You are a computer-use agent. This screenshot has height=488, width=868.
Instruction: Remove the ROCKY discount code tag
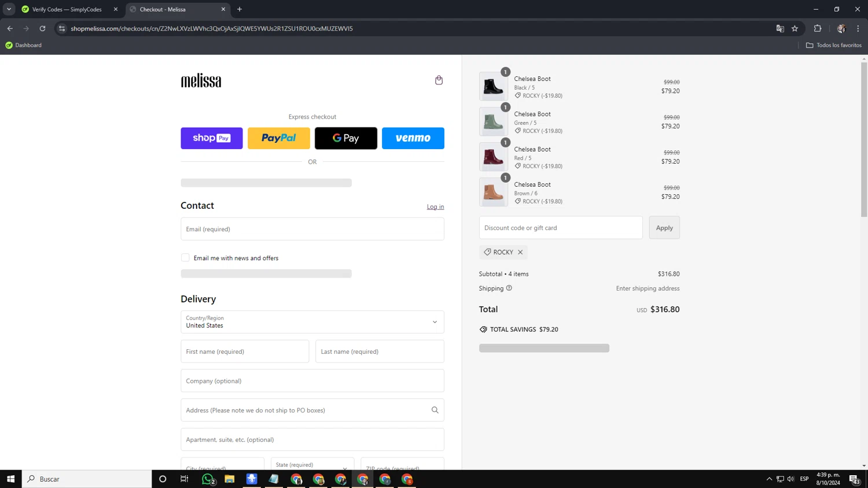click(520, 252)
